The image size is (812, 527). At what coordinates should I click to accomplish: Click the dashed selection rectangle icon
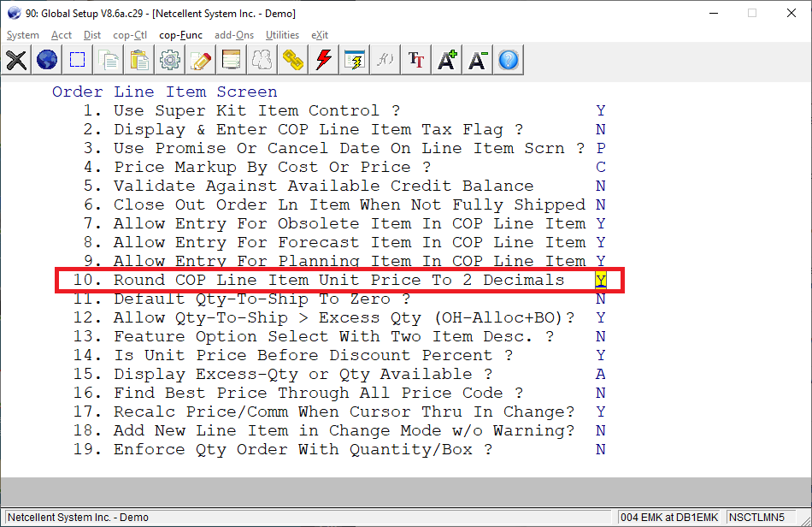point(78,60)
